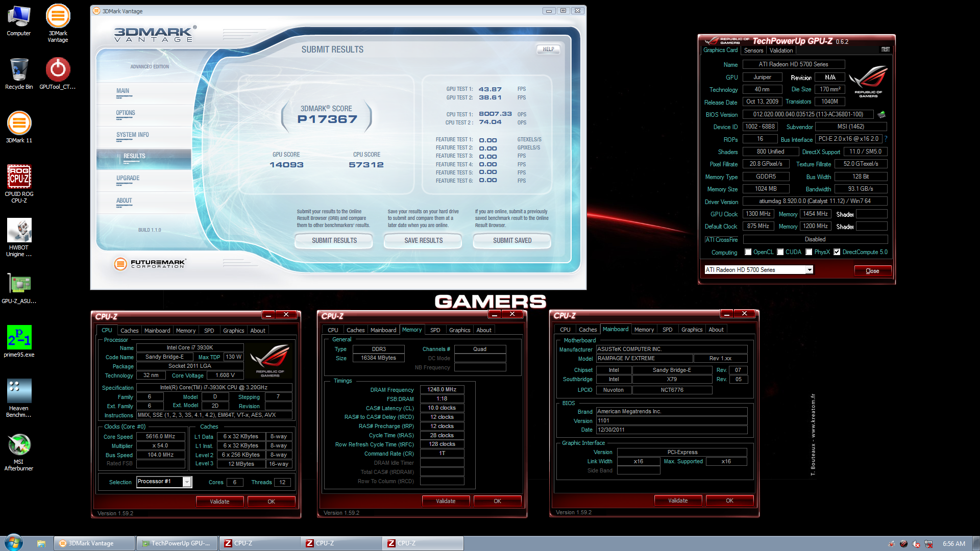Launch the prime95.exe desktop icon
The width and height of the screenshot is (980, 551).
(x=19, y=341)
